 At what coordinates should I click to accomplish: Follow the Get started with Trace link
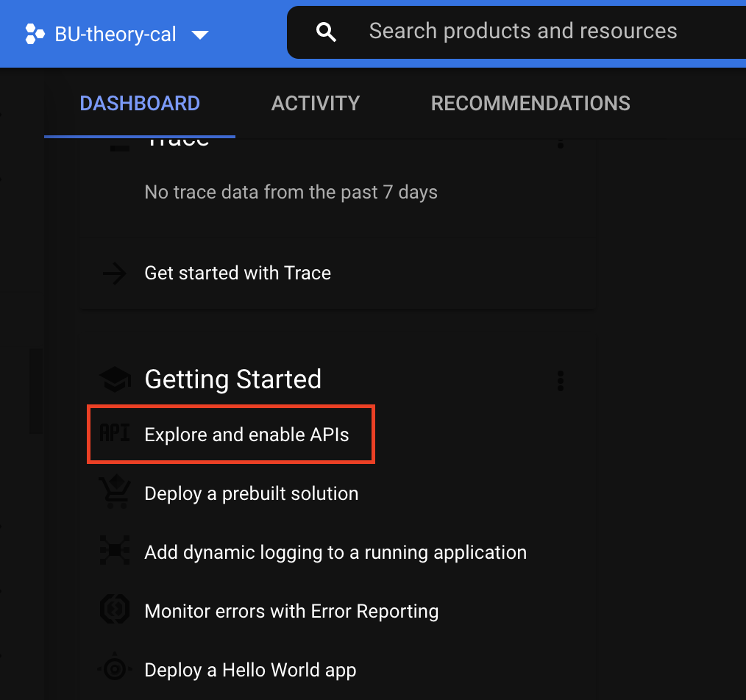click(238, 274)
